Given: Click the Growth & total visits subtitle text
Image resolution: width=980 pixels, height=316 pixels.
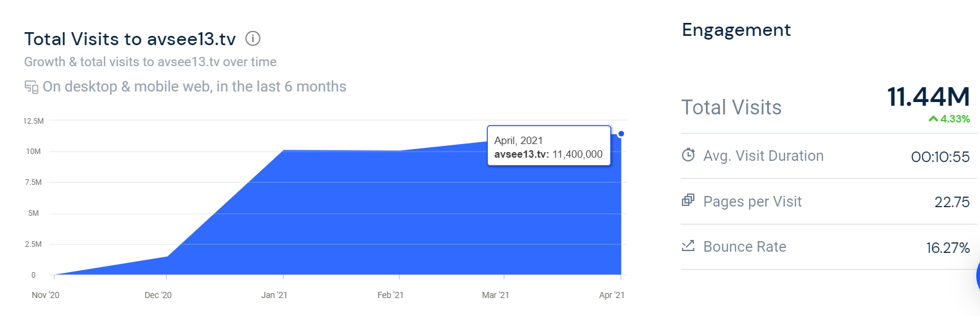Looking at the screenshot, I should coord(150,62).
